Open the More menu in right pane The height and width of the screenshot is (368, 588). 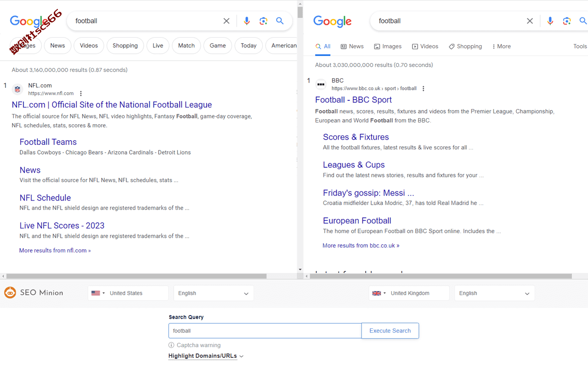(501, 46)
